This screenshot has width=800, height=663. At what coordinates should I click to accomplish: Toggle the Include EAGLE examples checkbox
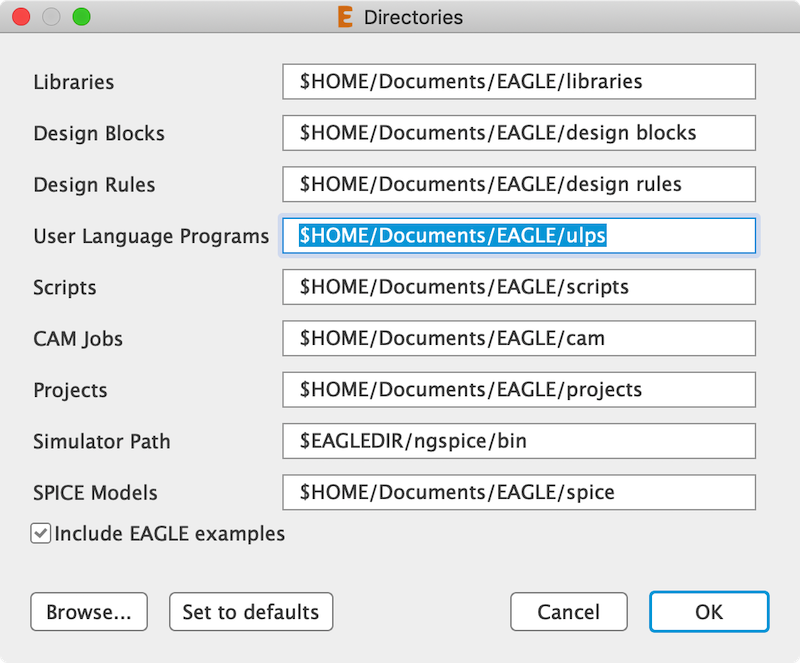coord(40,533)
